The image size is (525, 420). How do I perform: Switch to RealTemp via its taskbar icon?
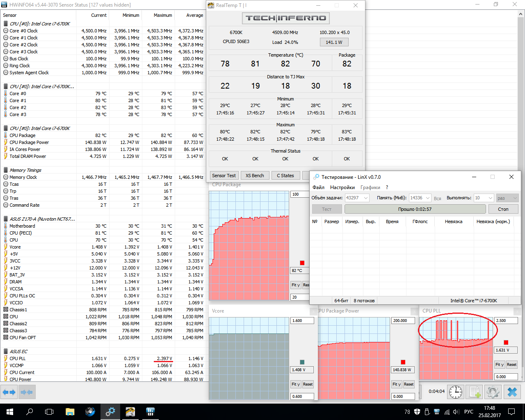pyautogui.click(x=130, y=412)
